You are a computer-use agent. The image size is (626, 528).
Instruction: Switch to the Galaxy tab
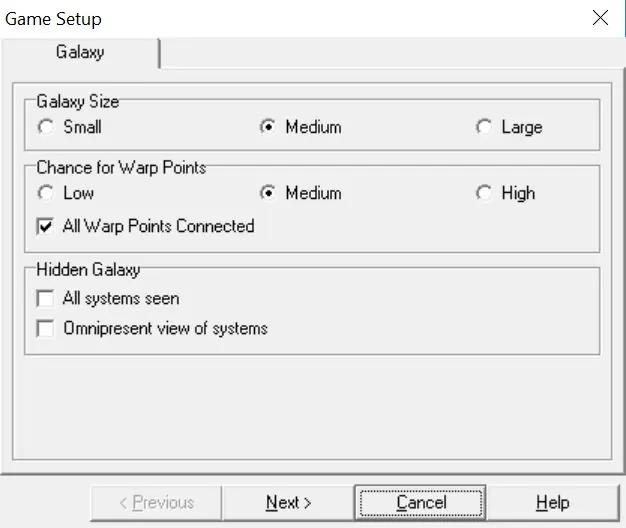[x=80, y=52]
